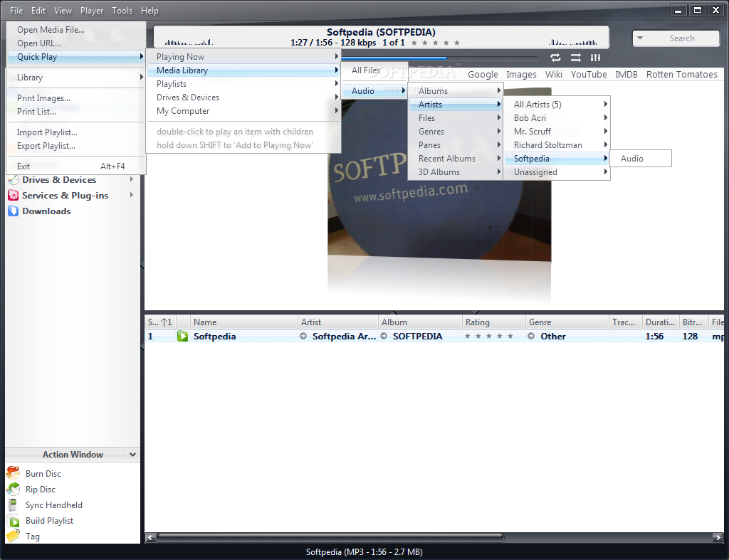Viewport: 729px width, 560px height.
Task: Click the Images link
Action: coord(521,74)
